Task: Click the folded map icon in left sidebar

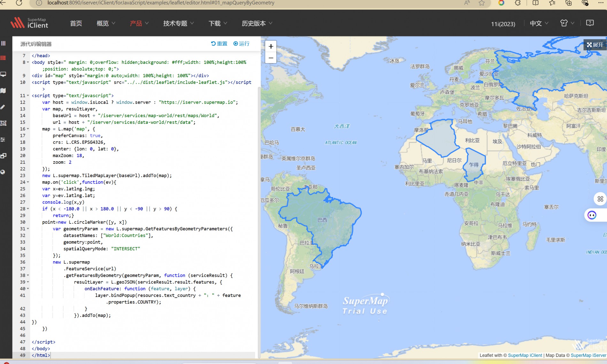Action: click(x=3, y=91)
